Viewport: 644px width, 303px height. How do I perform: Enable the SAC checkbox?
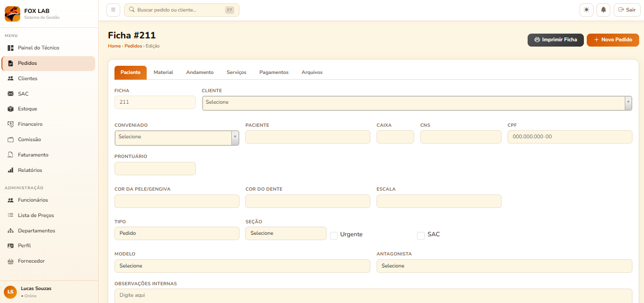click(x=421, y=235)
